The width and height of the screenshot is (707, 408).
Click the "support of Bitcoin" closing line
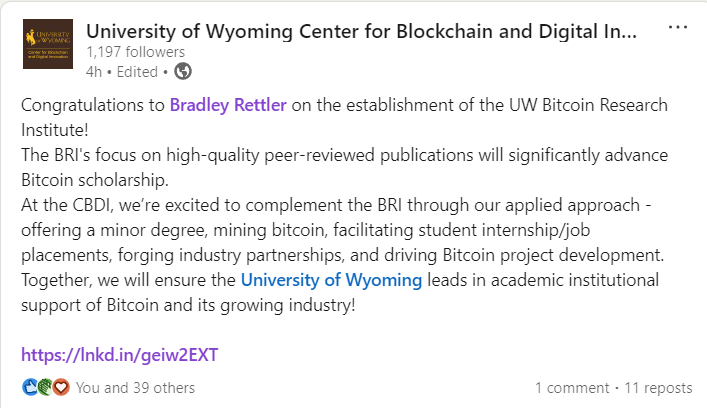(x=188, y=304)
